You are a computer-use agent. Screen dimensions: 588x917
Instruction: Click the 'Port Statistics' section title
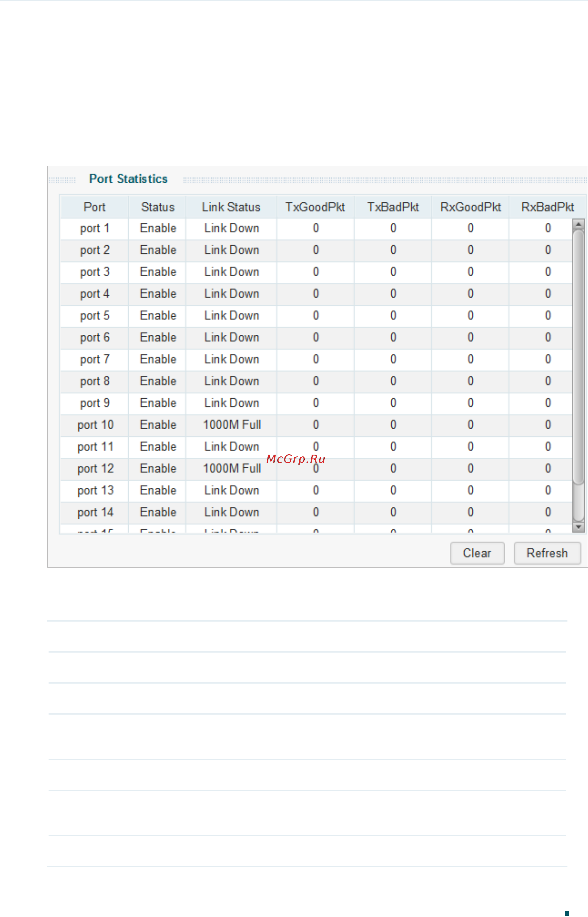[128, 179]
